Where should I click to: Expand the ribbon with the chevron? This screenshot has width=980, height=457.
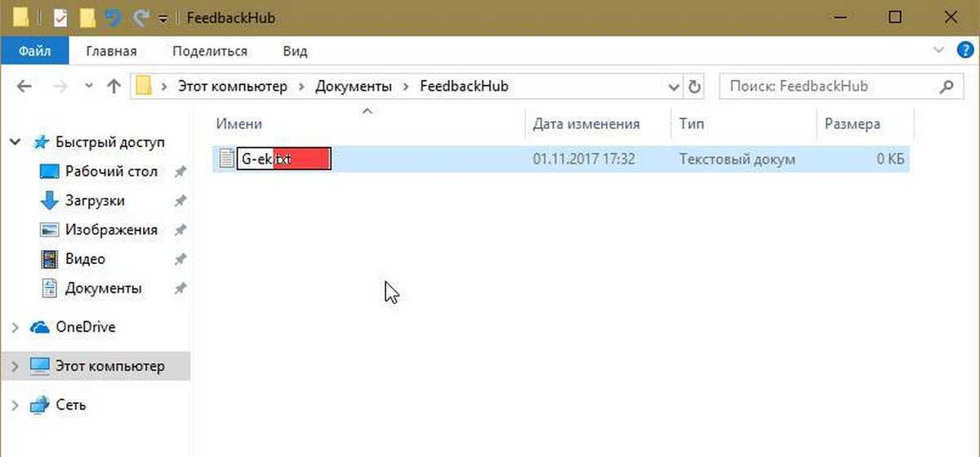click(938, 51)
